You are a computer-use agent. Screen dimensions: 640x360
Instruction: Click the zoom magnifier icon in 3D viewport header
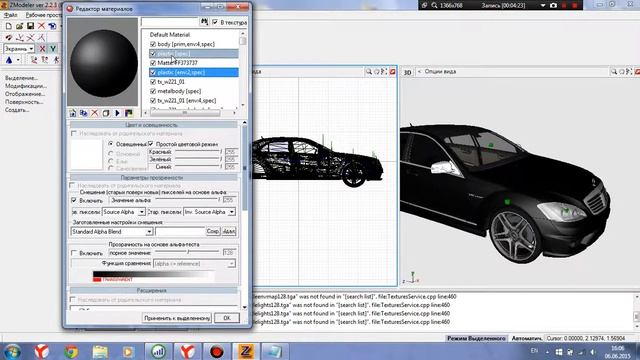coord(614,71)
